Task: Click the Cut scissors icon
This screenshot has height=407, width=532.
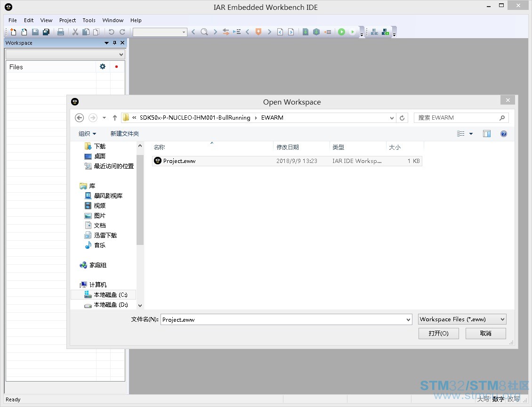Action: (x=75, y=32)
